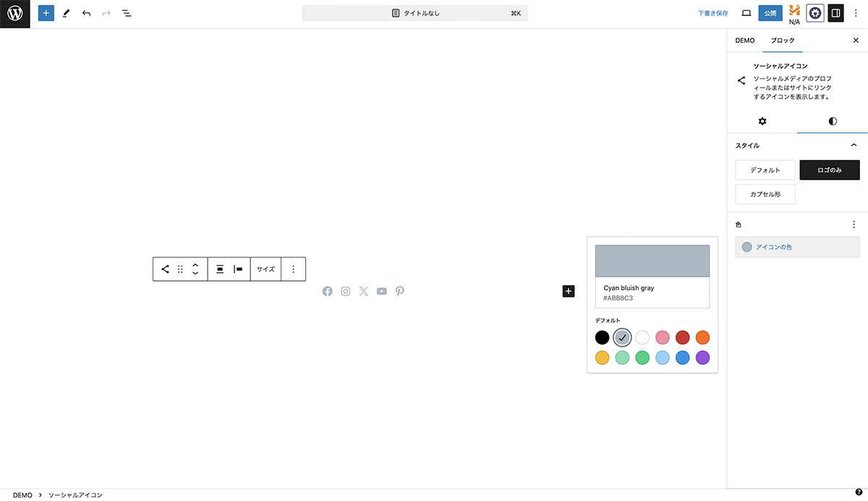Click the 下書き保存 save draft link

(712, 13)
